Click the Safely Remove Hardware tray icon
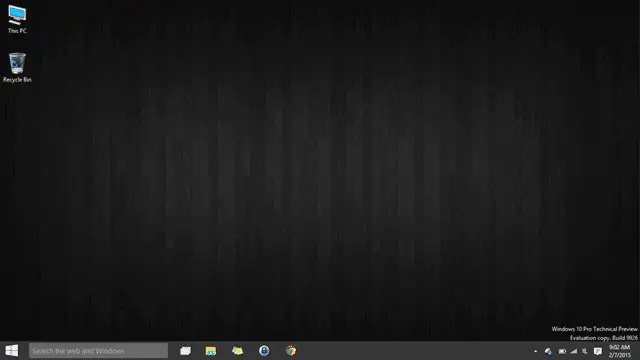 [x=549, y=351]
